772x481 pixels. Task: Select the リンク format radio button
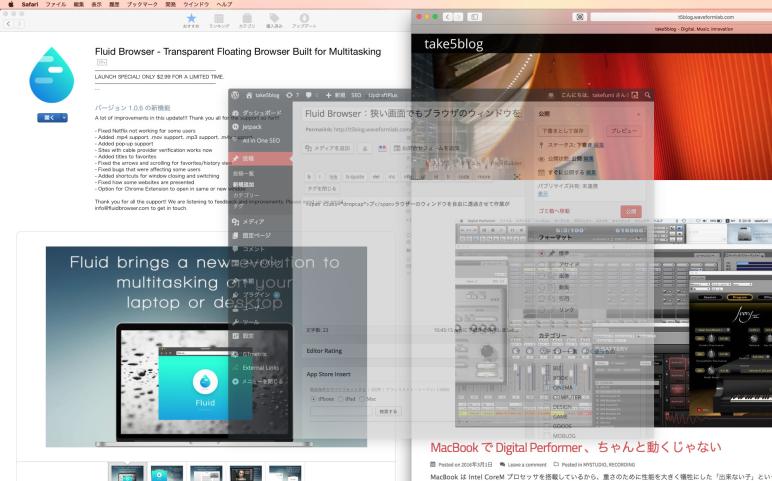542,310
